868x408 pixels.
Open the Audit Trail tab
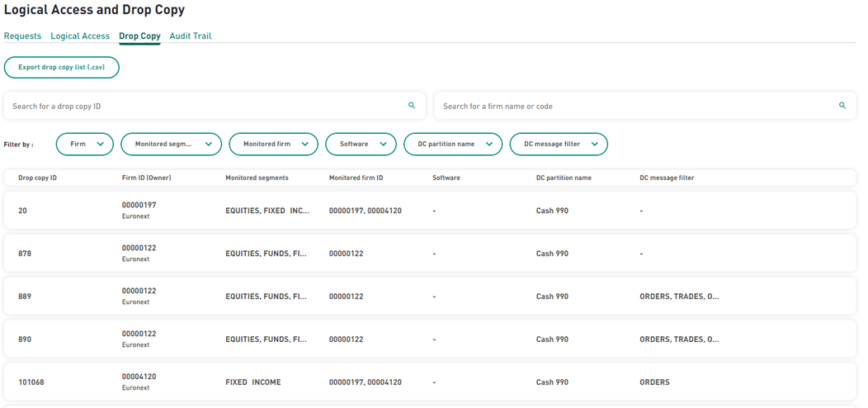pos(191,36)
